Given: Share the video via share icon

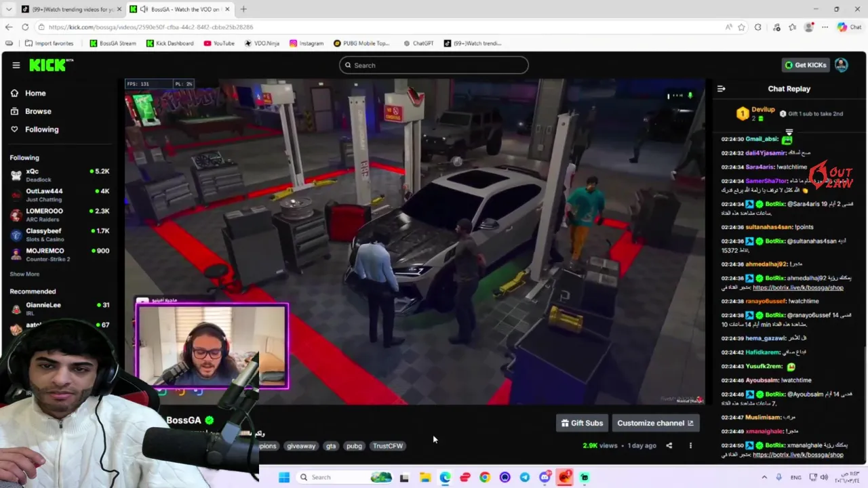Looking at the screenshot, I should pos(669,445).
